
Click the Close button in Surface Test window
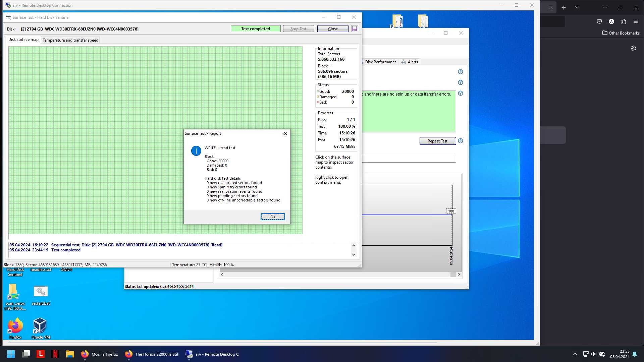333,29
